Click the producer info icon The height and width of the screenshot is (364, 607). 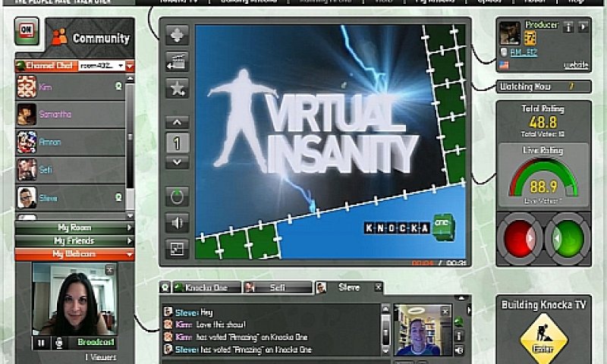tap(568, 27)
